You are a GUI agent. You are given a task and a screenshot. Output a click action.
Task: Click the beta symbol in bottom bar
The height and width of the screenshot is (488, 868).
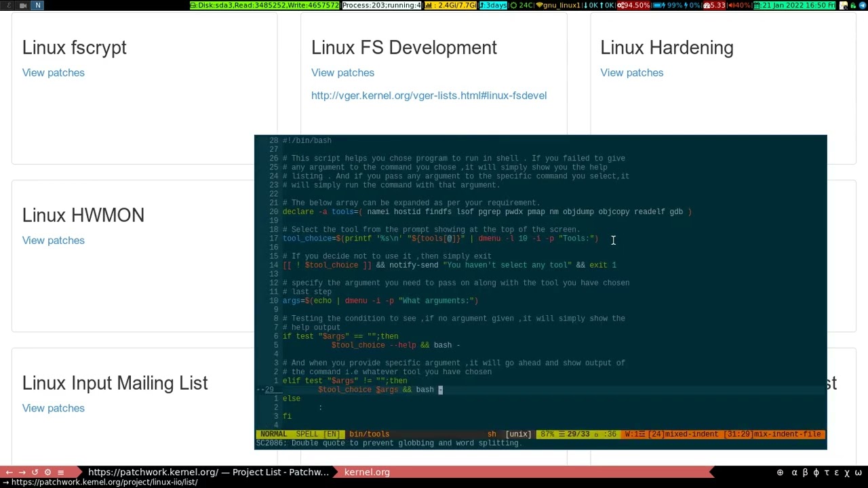coord(806,472)
